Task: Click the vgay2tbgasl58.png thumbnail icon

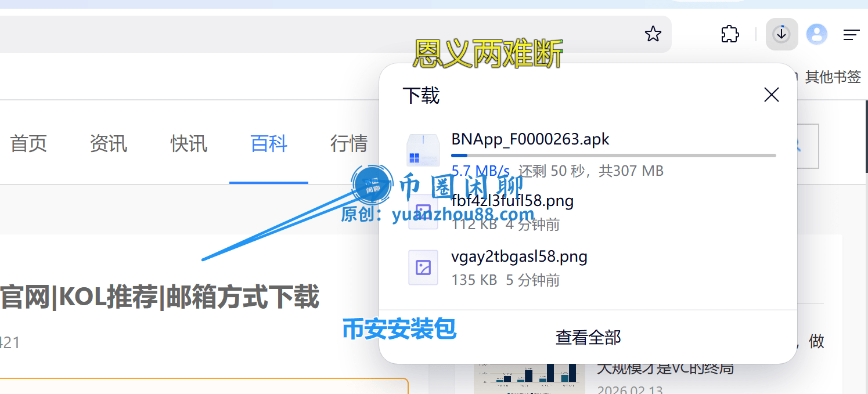Action: click(423, 268)
